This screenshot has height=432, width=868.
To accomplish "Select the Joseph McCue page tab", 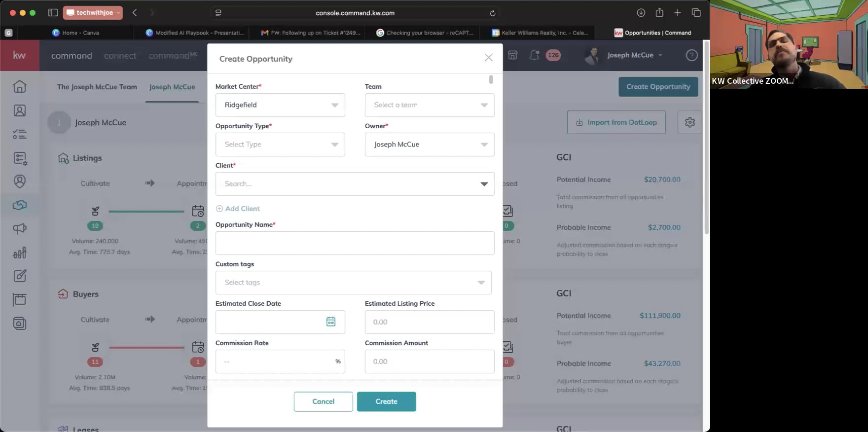I will click(172, 87).
